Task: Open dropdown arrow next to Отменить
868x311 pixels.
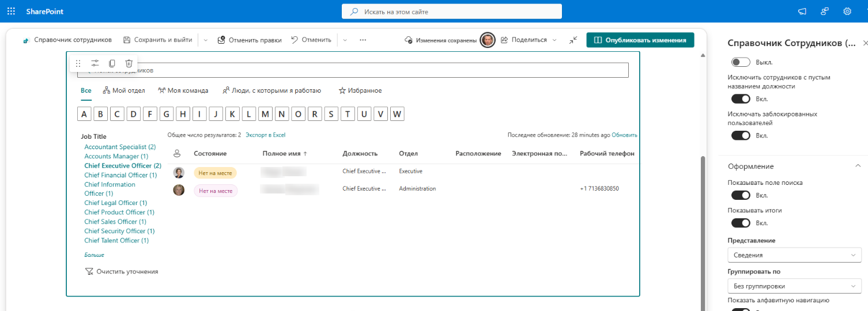Action: pos(345,40)
